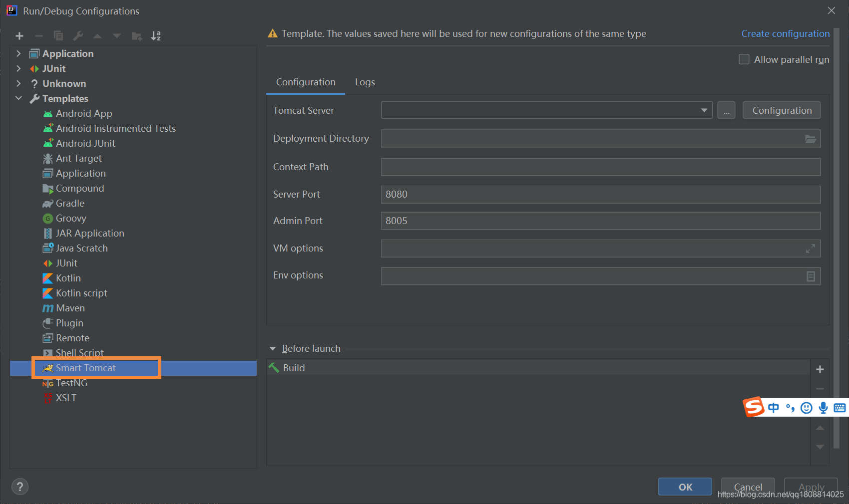The height and width of the screenshot is (504, 849).
Task: Click the Admin Port field showing 8005
Action: 601,221
